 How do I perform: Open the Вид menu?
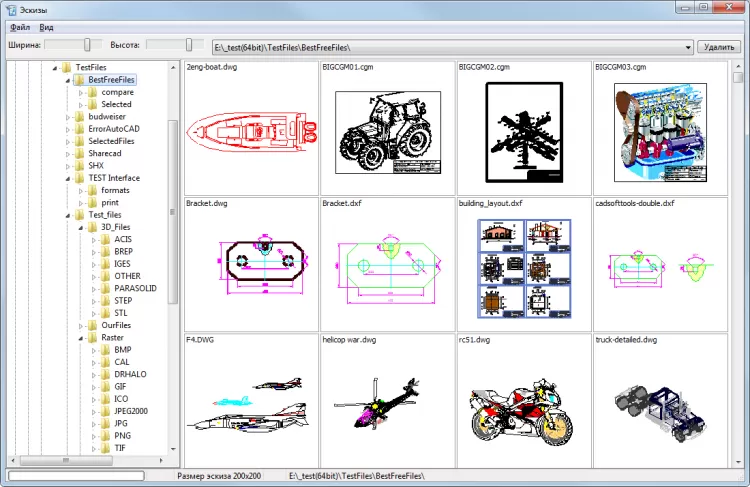tap(47, 27)
